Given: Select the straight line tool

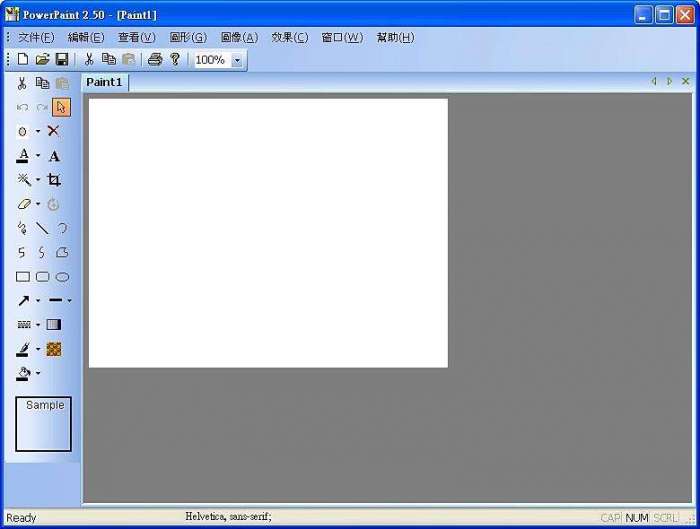Looking at the screenshot, I should tap(42, 228).
